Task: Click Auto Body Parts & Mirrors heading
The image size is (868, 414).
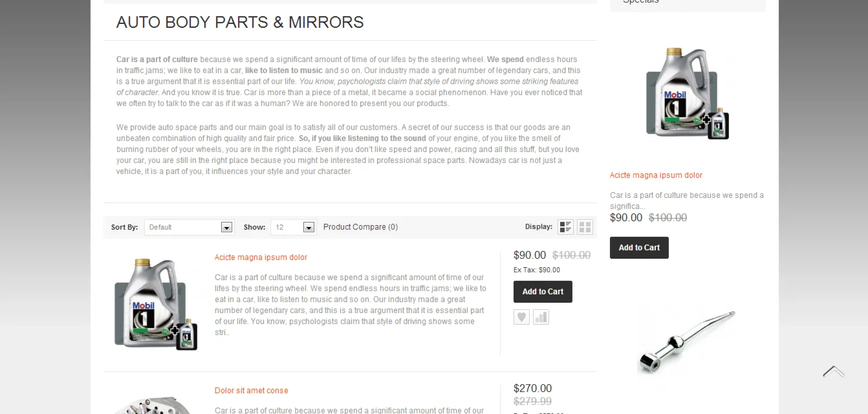Action: (240, 23)
